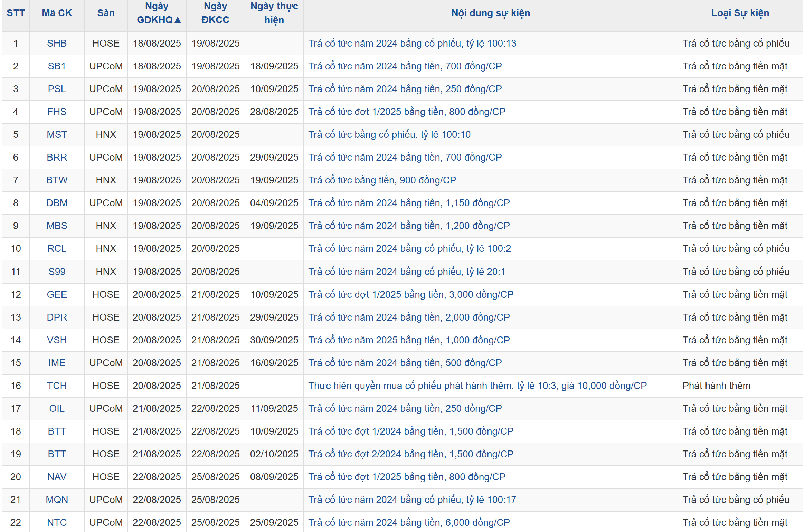Open the DBM stock code link
805x532 pixels.
coord(57,203)
